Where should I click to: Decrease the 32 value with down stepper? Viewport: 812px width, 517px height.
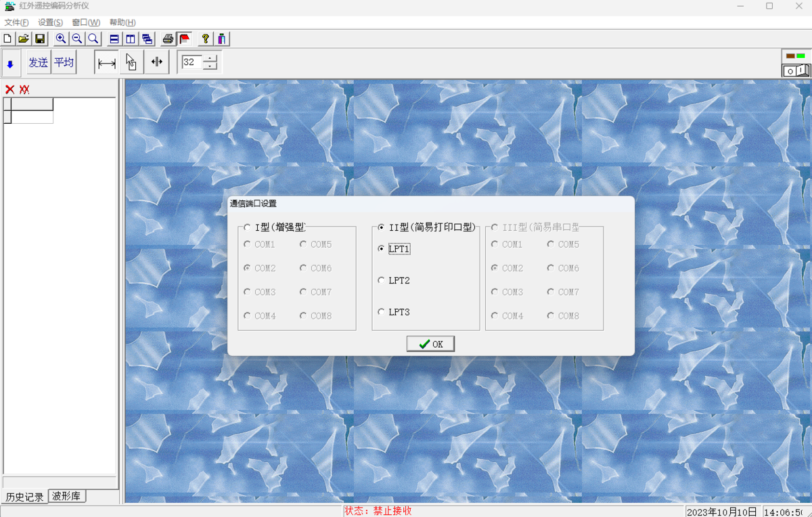tap(210, 66)
